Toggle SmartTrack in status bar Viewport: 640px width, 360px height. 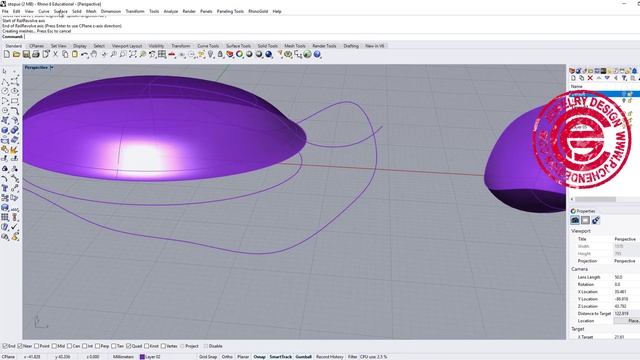click(281, 357)
